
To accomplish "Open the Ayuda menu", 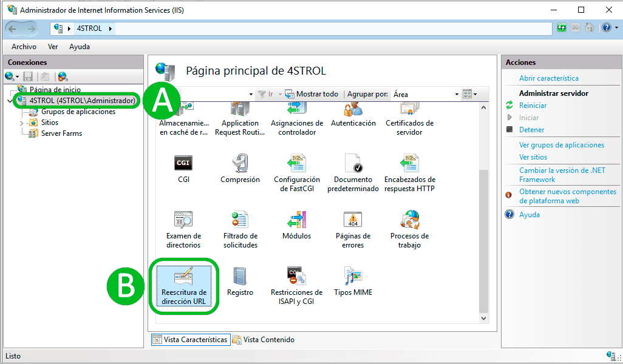I will (x=80, y=47).
